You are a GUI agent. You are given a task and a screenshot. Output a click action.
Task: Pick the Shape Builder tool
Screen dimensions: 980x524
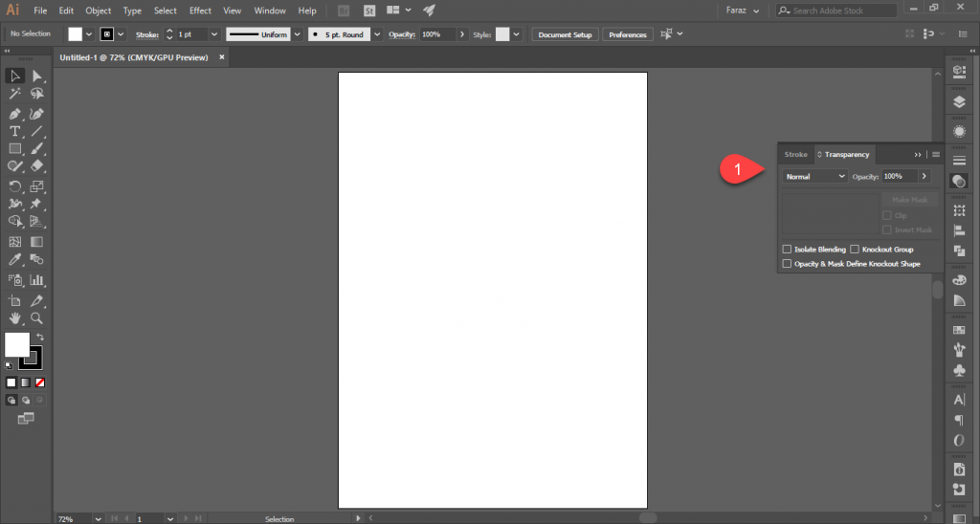coord(15,221)
